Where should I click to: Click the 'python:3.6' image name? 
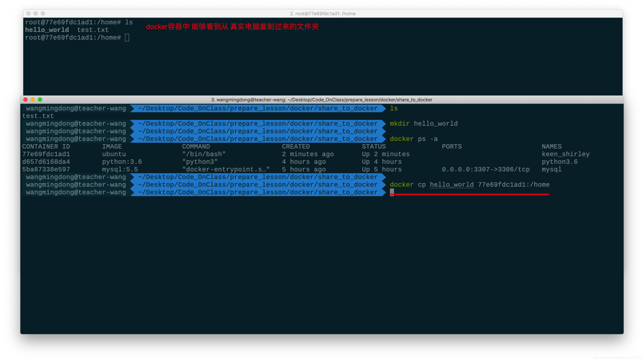pyautogui.click(x=122, y=162)
